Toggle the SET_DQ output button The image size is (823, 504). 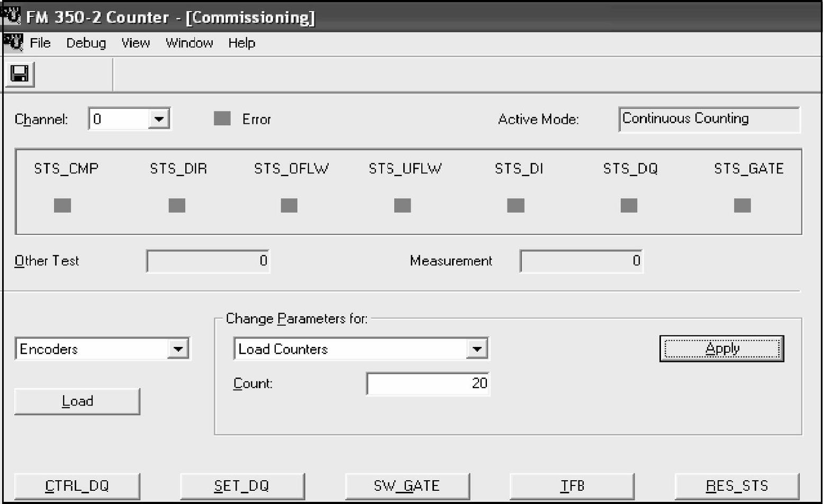point(242,485)
